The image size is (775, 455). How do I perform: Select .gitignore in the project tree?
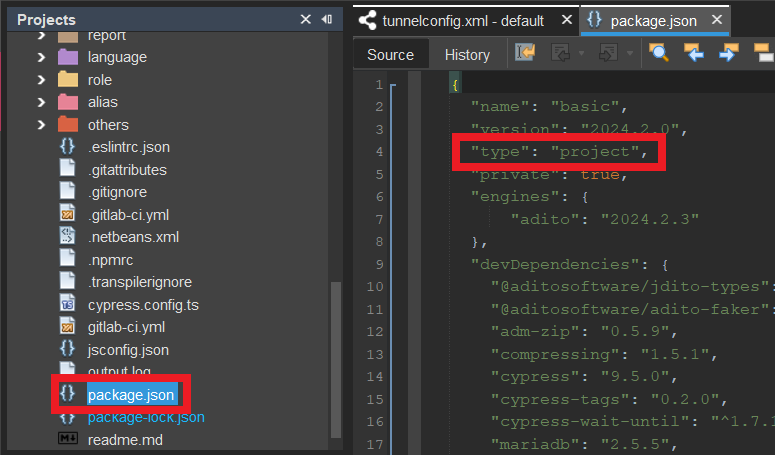117,192
